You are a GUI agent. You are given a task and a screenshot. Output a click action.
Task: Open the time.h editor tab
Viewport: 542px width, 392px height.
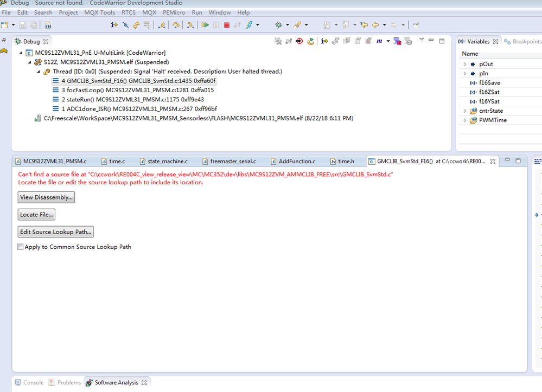pos(342,161)
